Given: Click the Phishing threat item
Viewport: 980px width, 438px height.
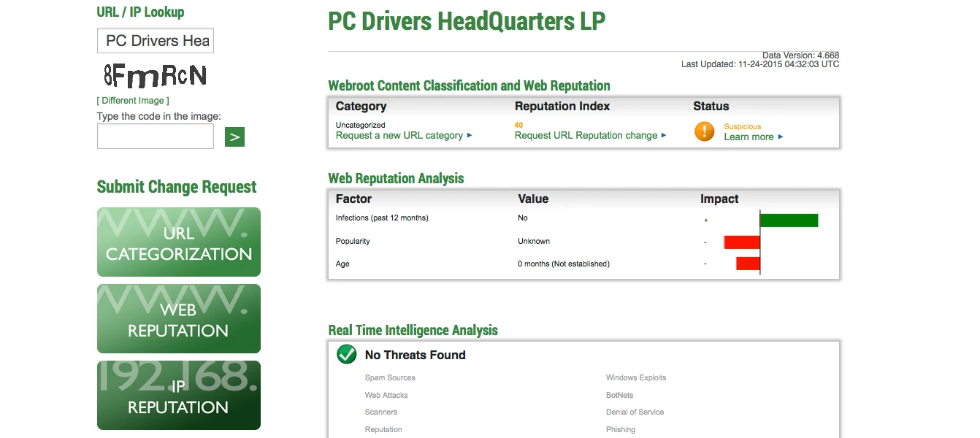Looking at the screenshot, I should 621,430.
